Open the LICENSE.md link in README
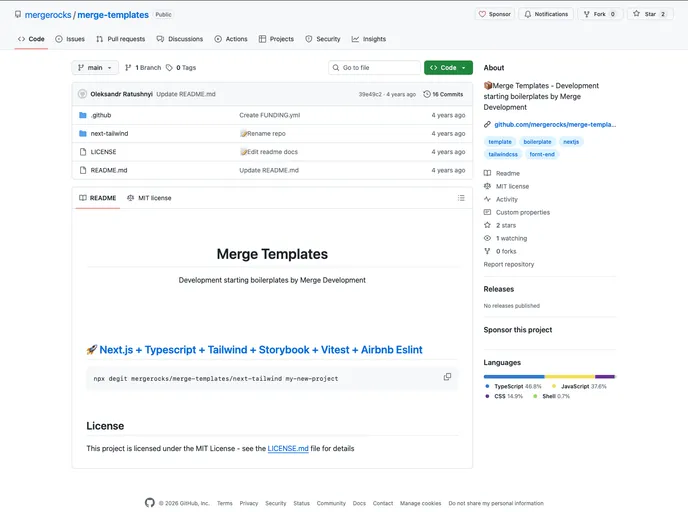The height and width of the screenshot is (512, 688). click(x=288, y=448)
